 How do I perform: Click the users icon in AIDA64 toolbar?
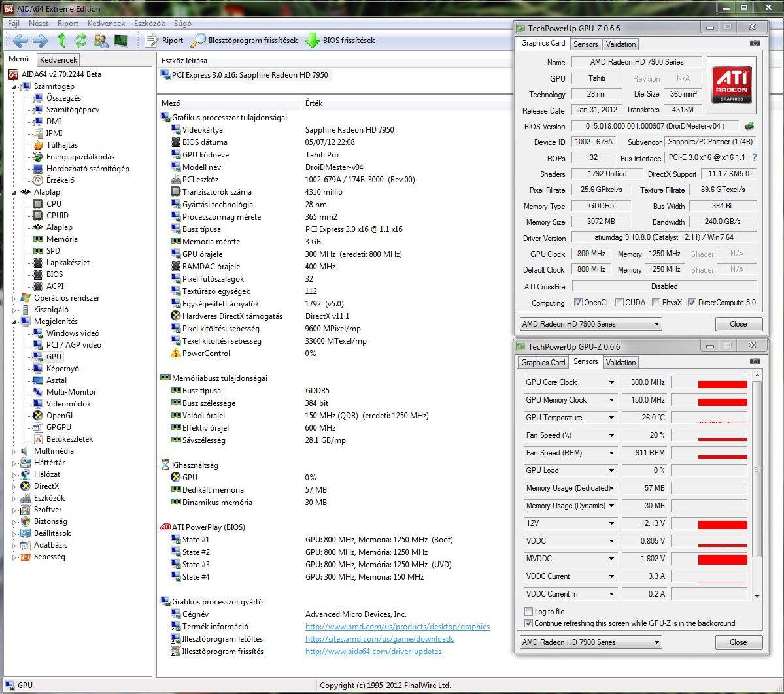click(101, 41)
